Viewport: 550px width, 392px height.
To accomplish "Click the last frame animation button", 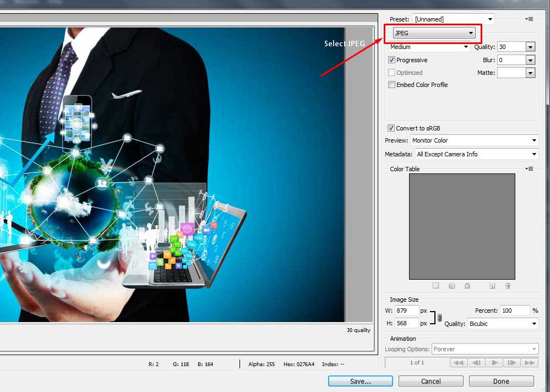I will pos(530,363).
